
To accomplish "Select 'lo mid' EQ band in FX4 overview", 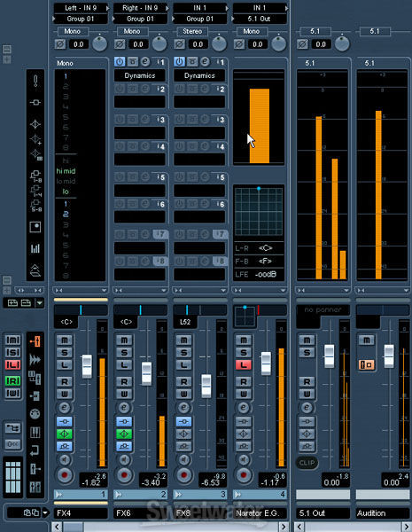I will (66, 181).
